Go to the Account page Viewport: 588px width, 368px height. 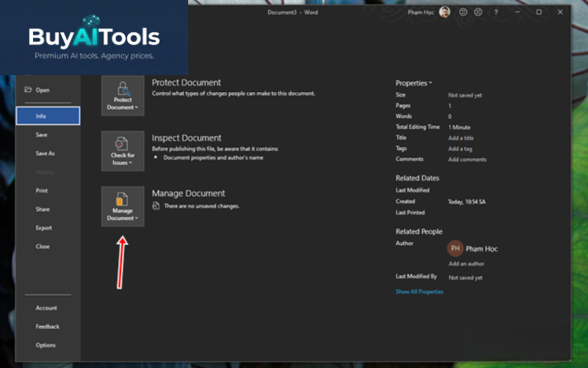(x=46, y=308)
